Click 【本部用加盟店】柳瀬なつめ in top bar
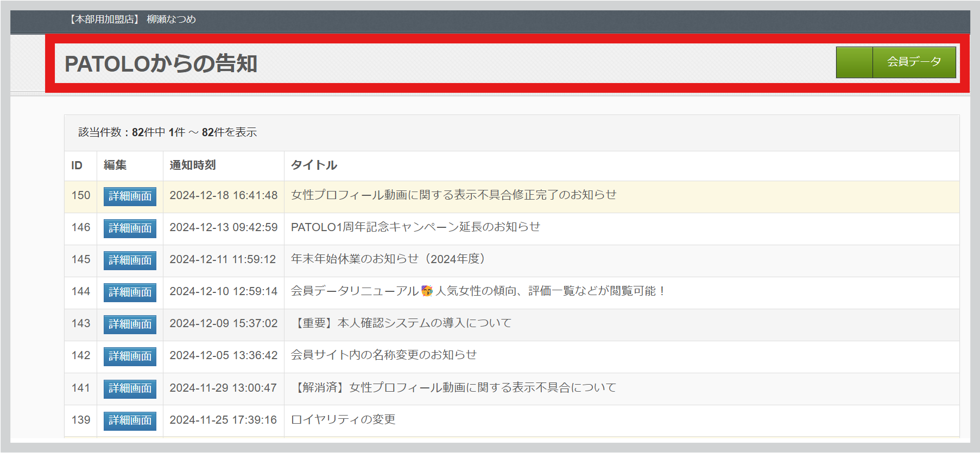Screen dimensions: 980x453 (x=132, y=20)
